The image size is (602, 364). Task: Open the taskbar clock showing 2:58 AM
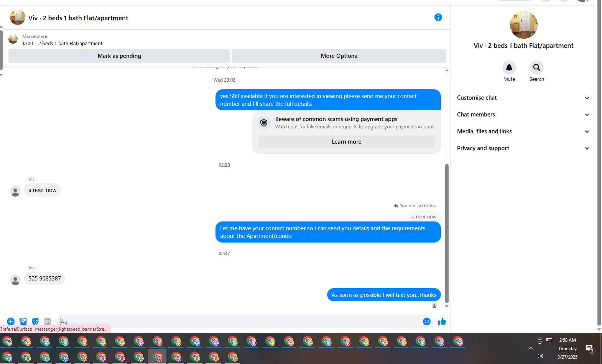coord(567,348)
